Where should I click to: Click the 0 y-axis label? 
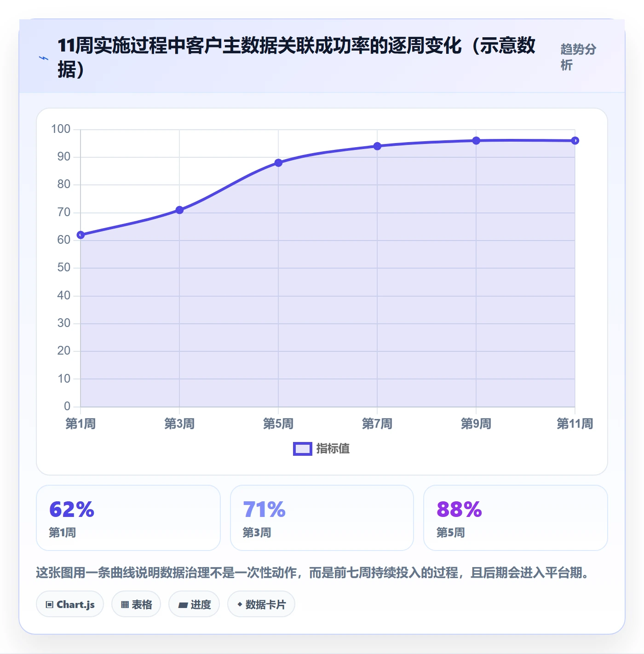(x=67, y=407)
